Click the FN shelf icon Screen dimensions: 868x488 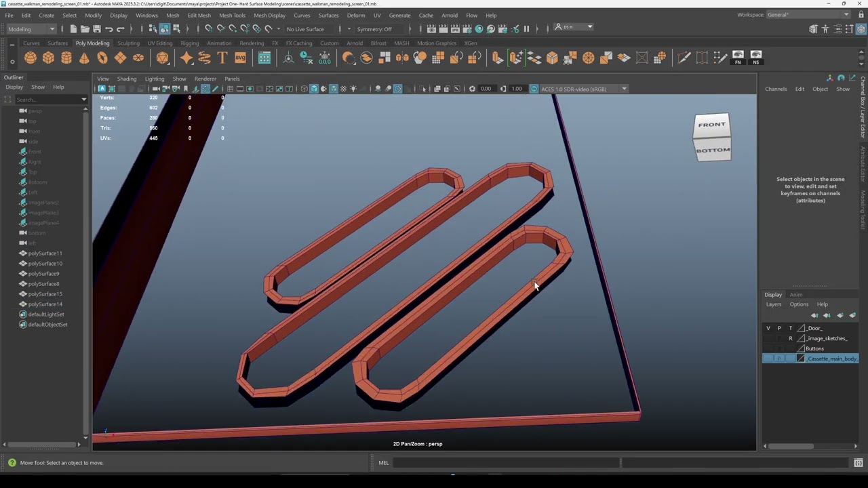[738, 58]
